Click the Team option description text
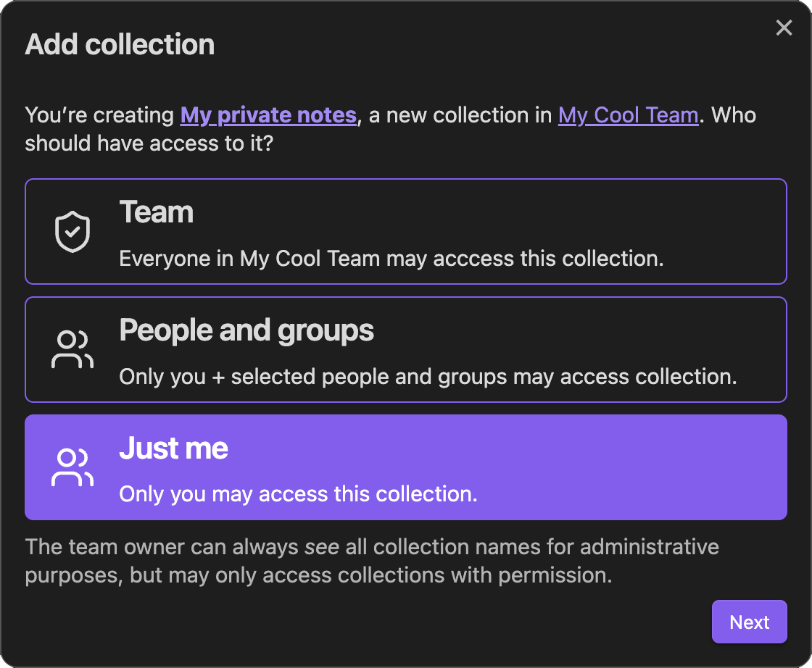This screenshot has width=812, height=668. click(x=391, y=259)
